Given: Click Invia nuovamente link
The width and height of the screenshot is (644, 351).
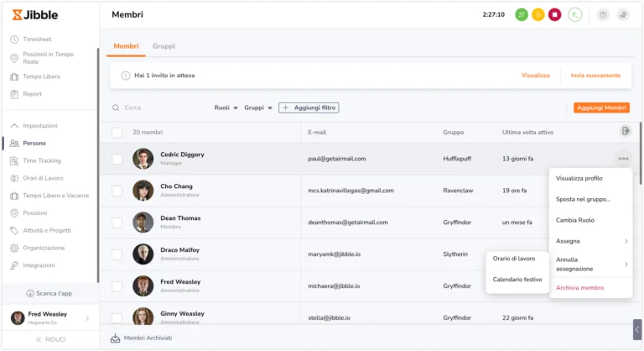Looking at the screenshot, I should tap(595, 76).
